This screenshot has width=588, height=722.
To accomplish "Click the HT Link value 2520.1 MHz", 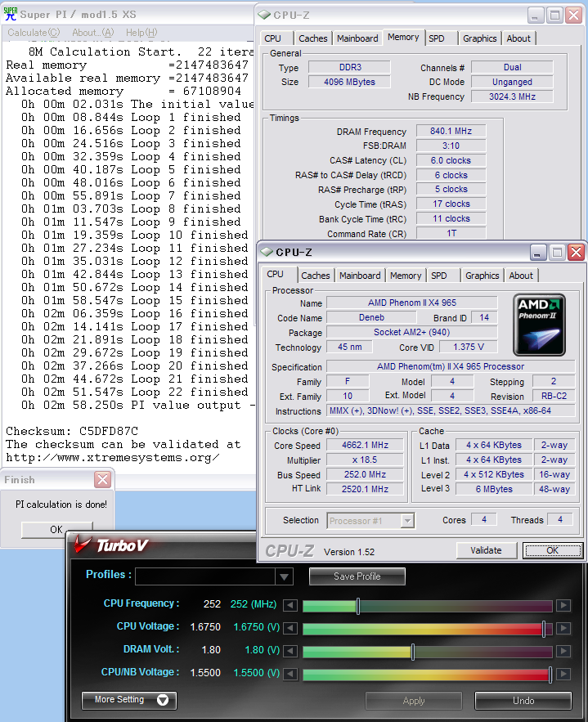I will [x=365, y=489].
